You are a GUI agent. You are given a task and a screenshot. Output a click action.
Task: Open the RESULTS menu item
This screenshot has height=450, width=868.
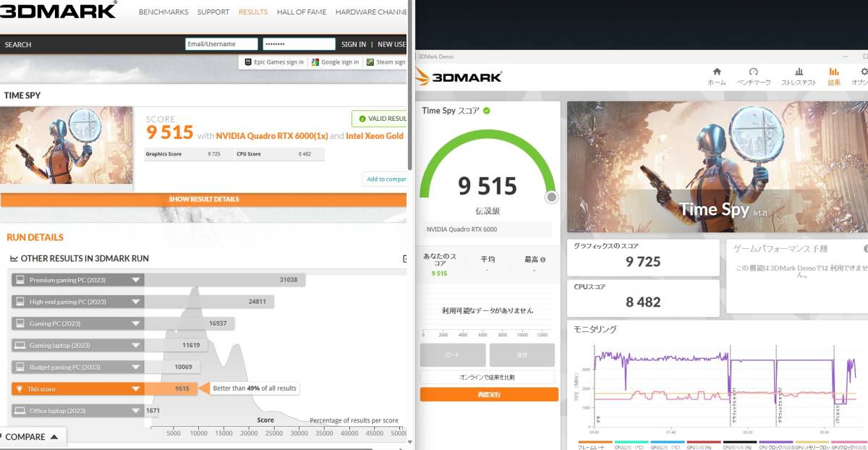(x=253, y=12)
